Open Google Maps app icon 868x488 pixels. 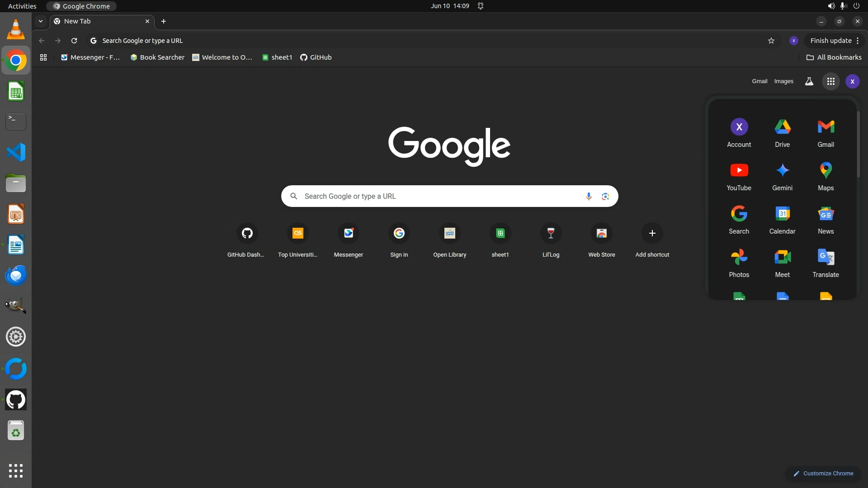[826, 176]
